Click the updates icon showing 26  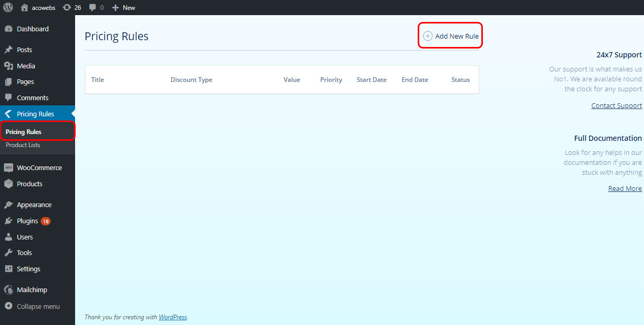click(67, 7)
